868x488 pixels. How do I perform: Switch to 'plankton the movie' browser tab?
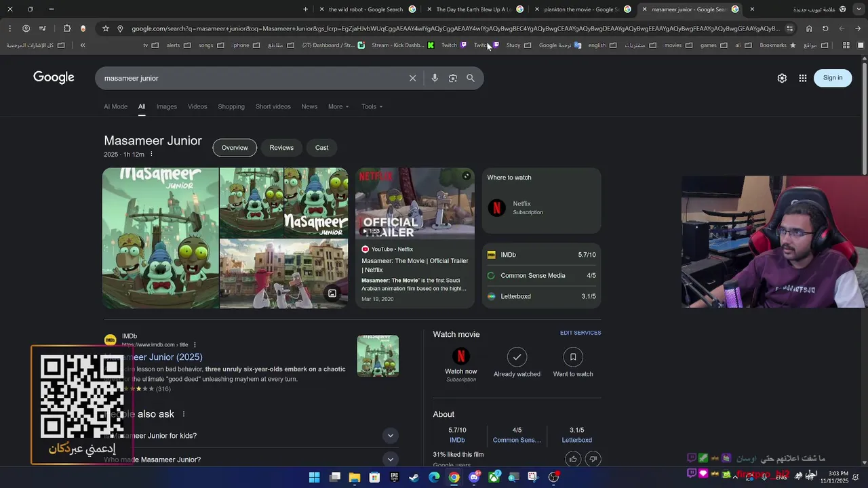coord(583,9)
